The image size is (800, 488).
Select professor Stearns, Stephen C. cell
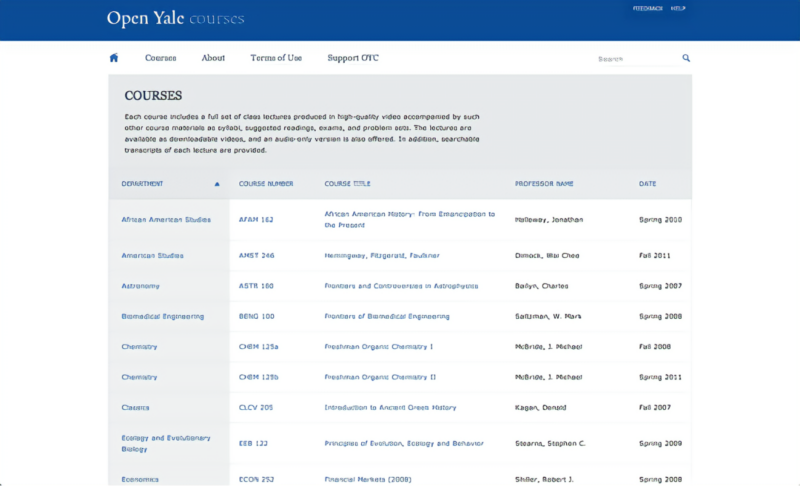pos(550,444)
